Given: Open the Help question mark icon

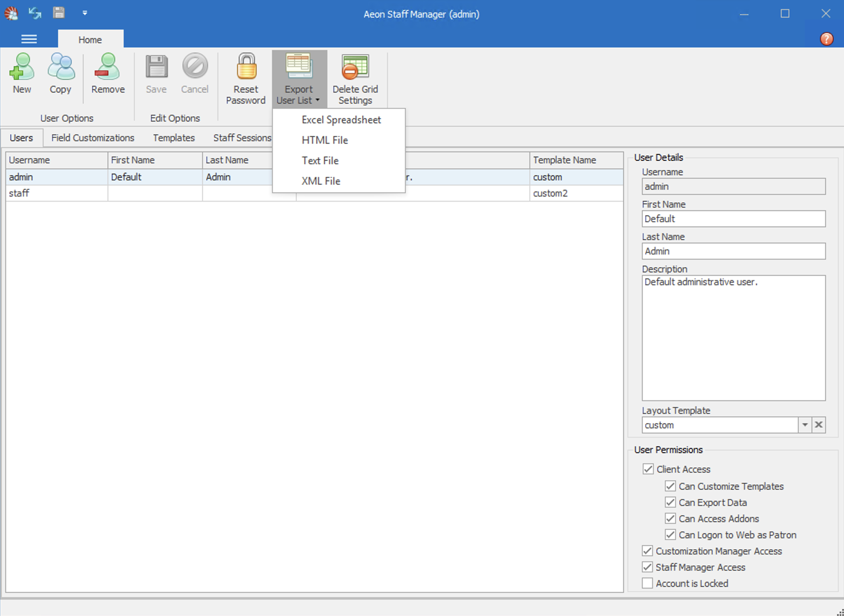Looking at the screenshot, I should click(x=827, y=39).
